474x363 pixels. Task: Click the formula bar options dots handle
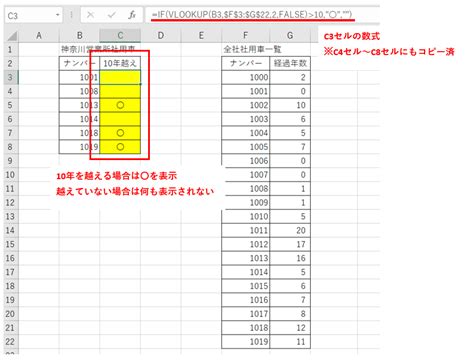(x=71, y=15)
